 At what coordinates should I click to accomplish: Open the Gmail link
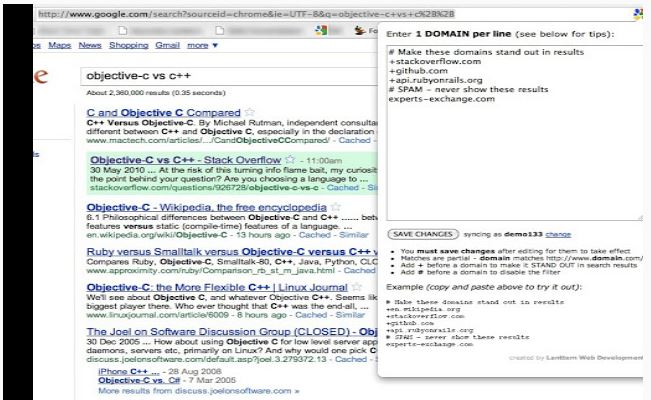point(167,45)
